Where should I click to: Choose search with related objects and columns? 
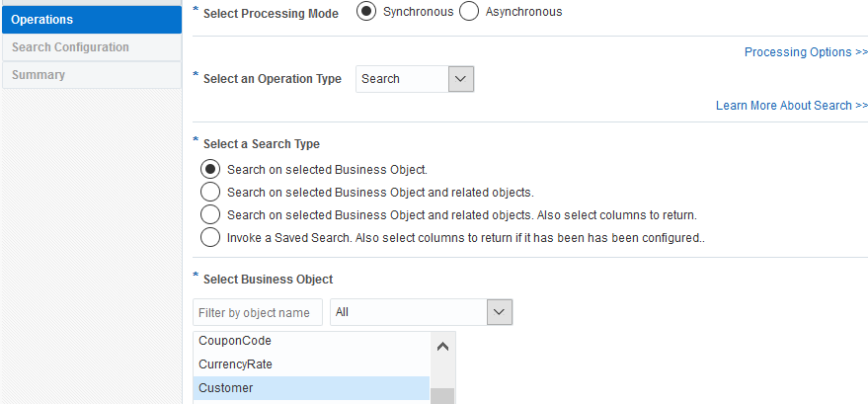coord(209,214)
